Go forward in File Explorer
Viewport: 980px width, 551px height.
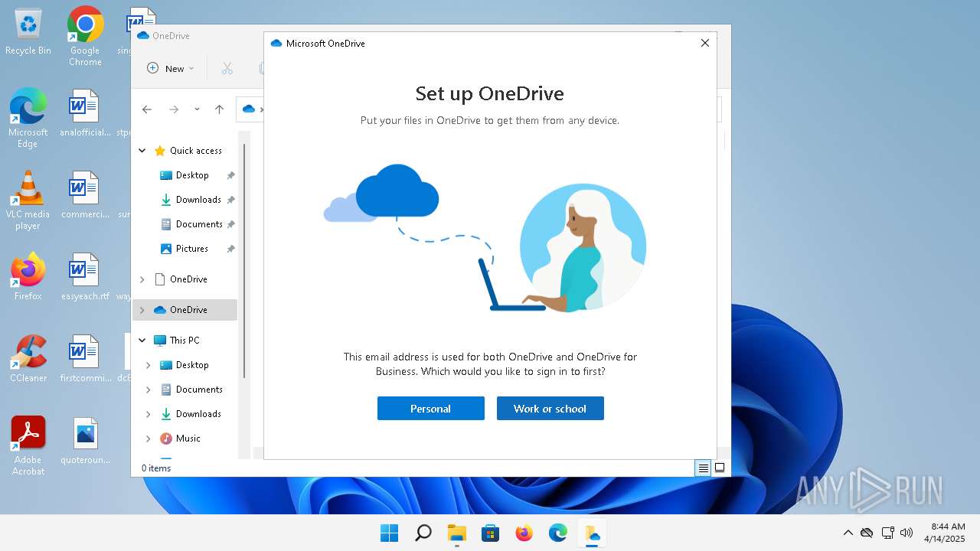(174, 109)
